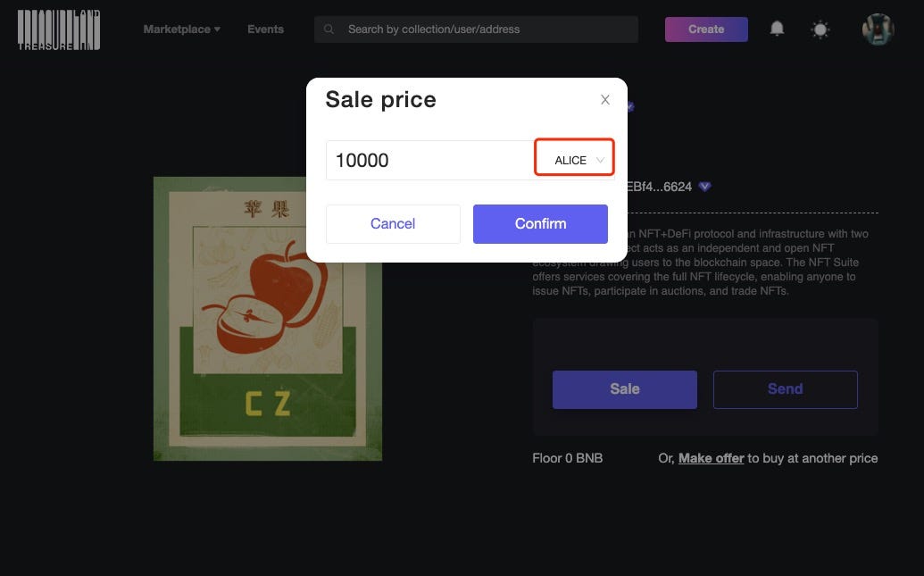Viewport: 924px width, 576px height.
Task: Toggle light mode with sun icon
Action: pyautogui.click(x=820, y=29)
